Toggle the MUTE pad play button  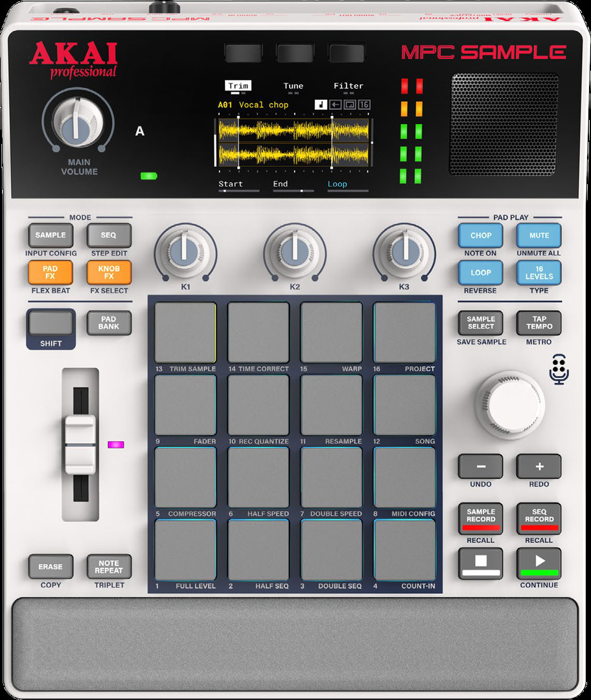click(539, 236)
